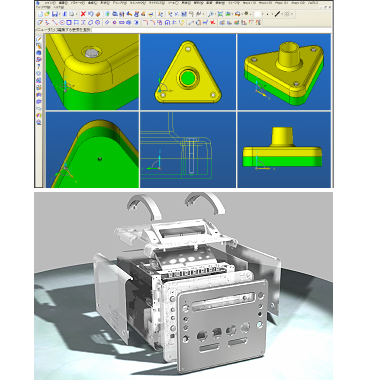Open the white color swatch dropdown arrow
This screenshot has height=380, width=380.
(262, 14)
